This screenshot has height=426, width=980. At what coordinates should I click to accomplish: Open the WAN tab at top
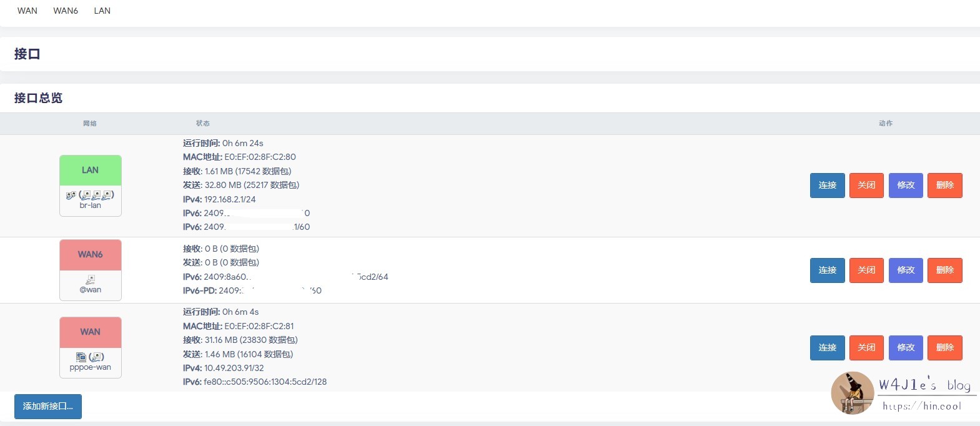click(x=27, y=11)
